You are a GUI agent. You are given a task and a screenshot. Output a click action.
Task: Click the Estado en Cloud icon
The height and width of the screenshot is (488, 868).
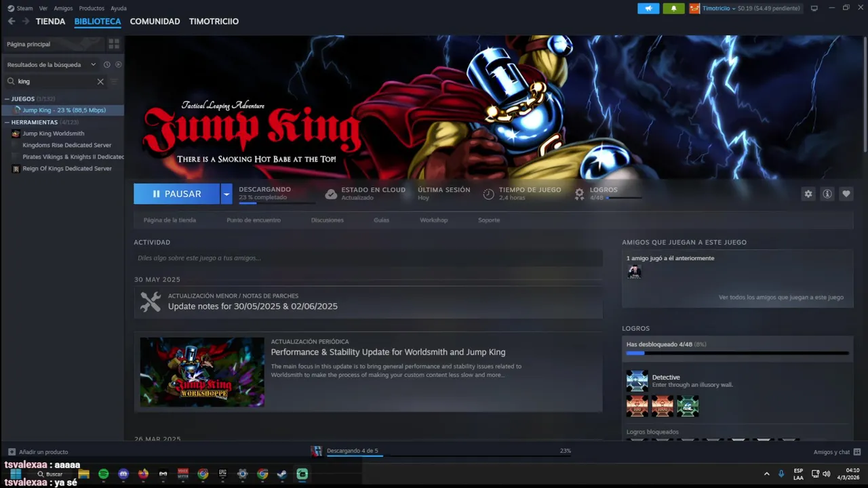[x=331, y=194]
